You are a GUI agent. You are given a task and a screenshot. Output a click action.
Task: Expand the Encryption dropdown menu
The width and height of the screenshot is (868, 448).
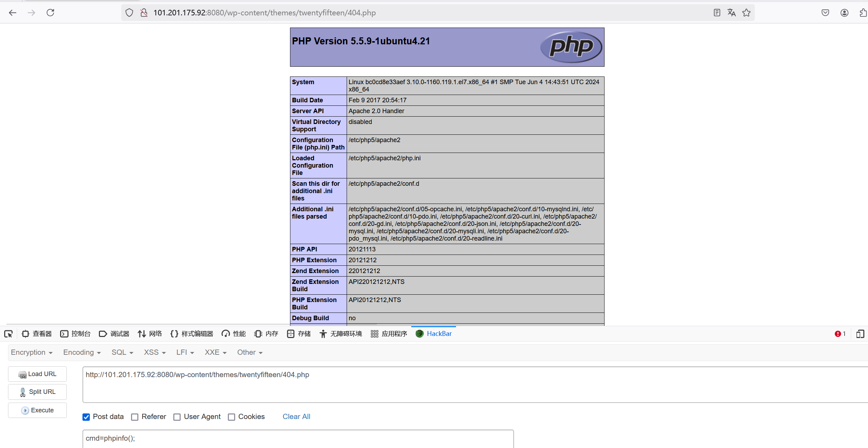(32, 352)
